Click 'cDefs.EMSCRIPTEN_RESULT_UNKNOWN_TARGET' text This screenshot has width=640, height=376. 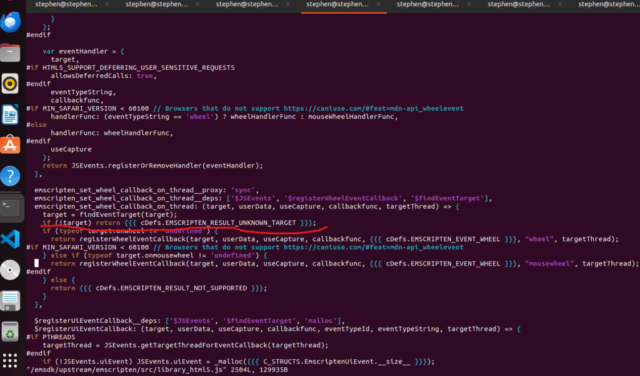coord(218,223)
